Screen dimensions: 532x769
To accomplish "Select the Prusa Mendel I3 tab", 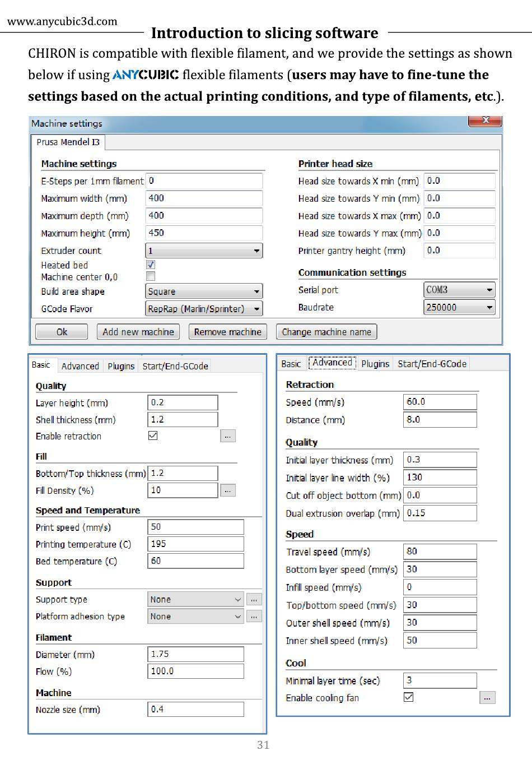I will coord(68,142).
